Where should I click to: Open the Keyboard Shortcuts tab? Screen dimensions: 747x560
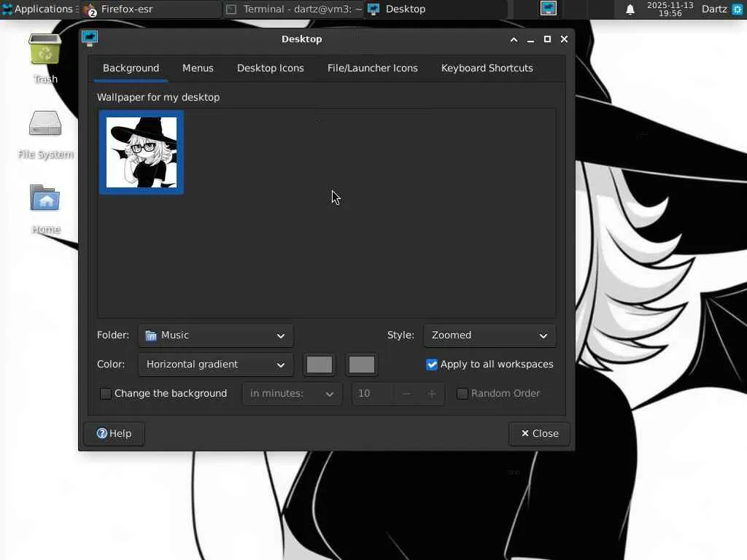point(487,68)
